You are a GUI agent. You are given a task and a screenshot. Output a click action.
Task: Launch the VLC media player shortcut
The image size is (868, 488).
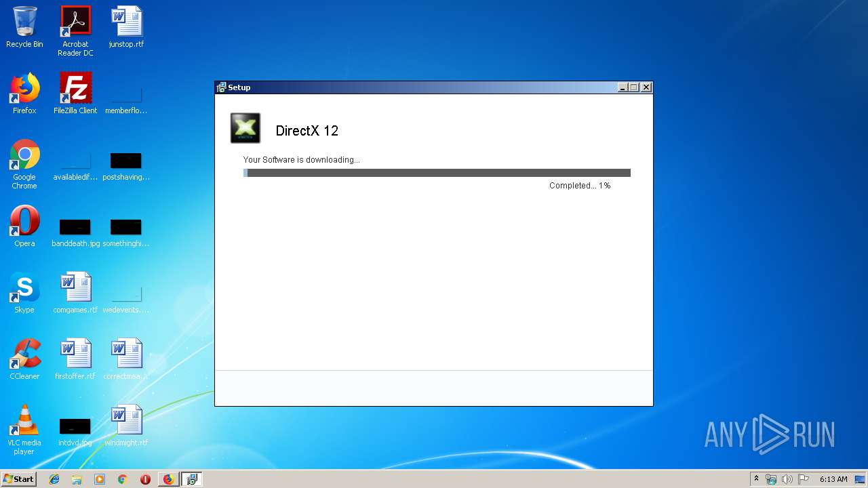(x=24, y=430)
